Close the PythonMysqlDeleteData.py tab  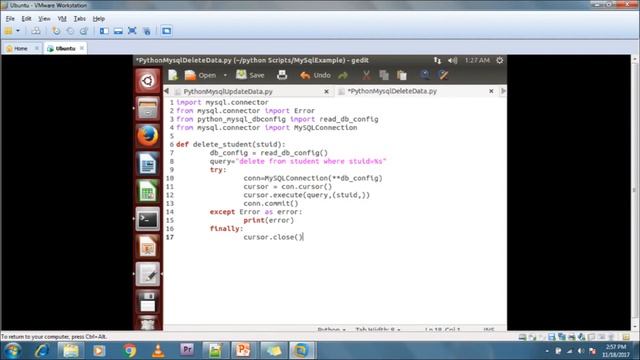pyautogui.click(x=491, y=91)
